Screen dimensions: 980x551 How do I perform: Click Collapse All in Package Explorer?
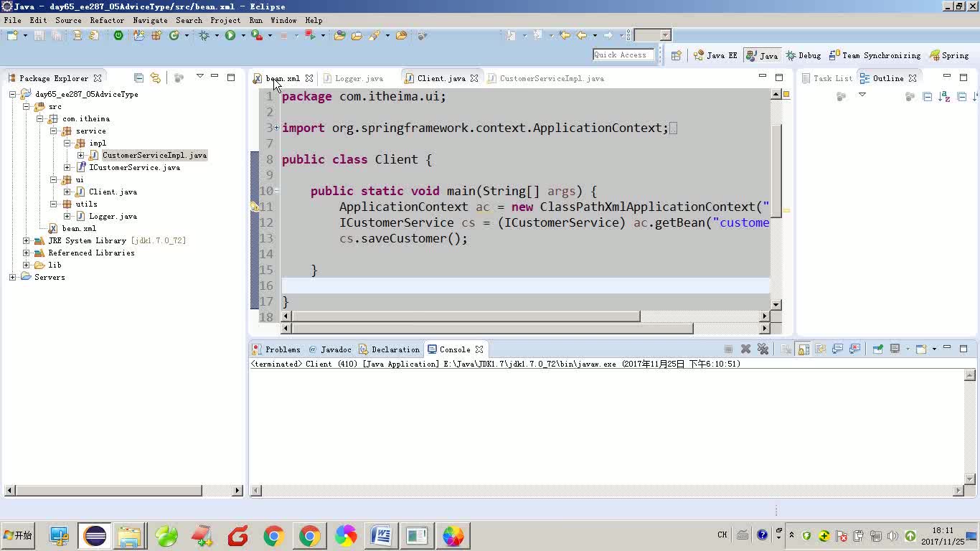138,77
